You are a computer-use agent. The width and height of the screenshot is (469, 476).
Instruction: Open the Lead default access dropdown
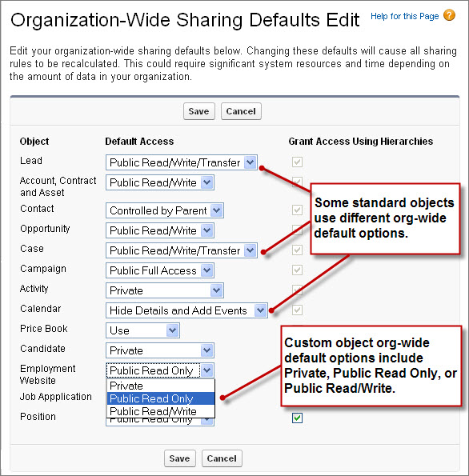point(182,162)
